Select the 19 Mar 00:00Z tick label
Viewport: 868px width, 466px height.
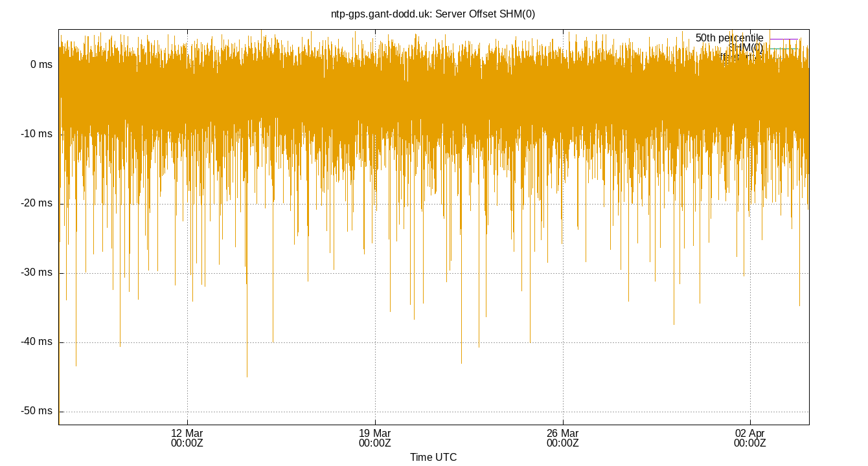point(376,438)
